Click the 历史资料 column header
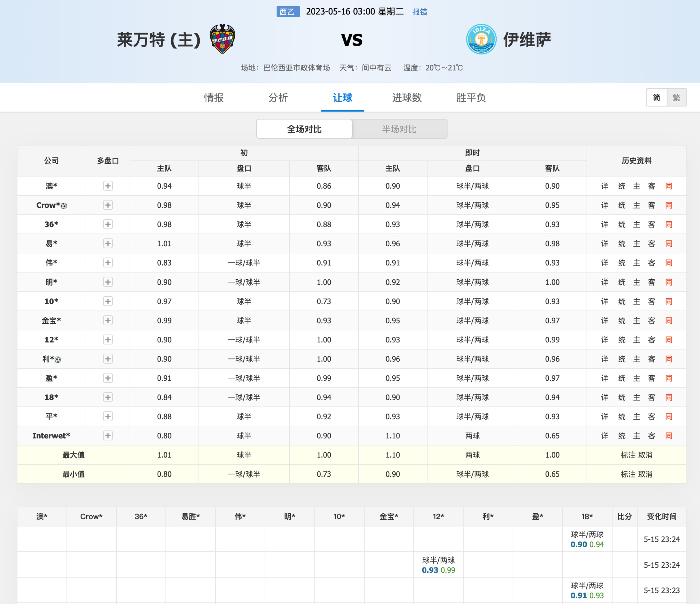 pyautogui.click(x=637, y=161)
